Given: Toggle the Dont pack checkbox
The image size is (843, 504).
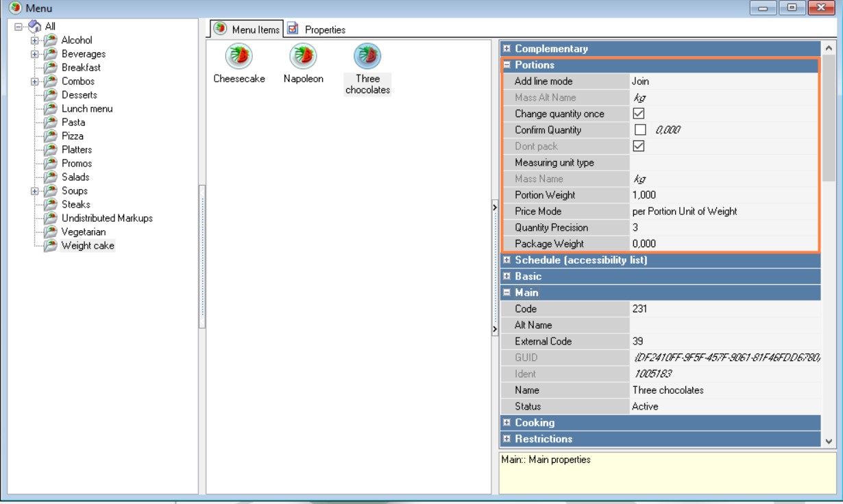Looking at the screenshot, I should [639, 147].
